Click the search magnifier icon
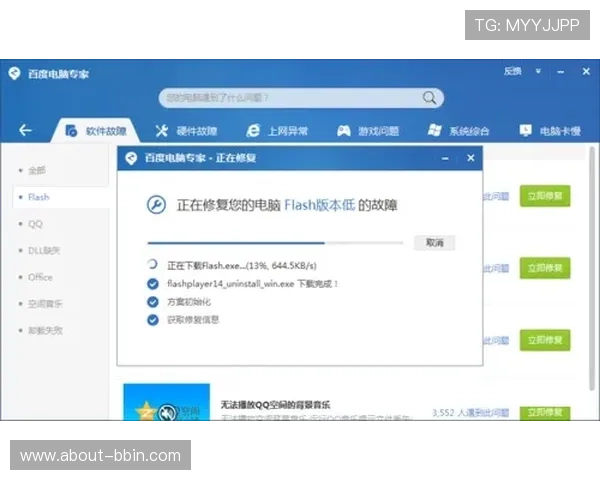 [429, 98]
